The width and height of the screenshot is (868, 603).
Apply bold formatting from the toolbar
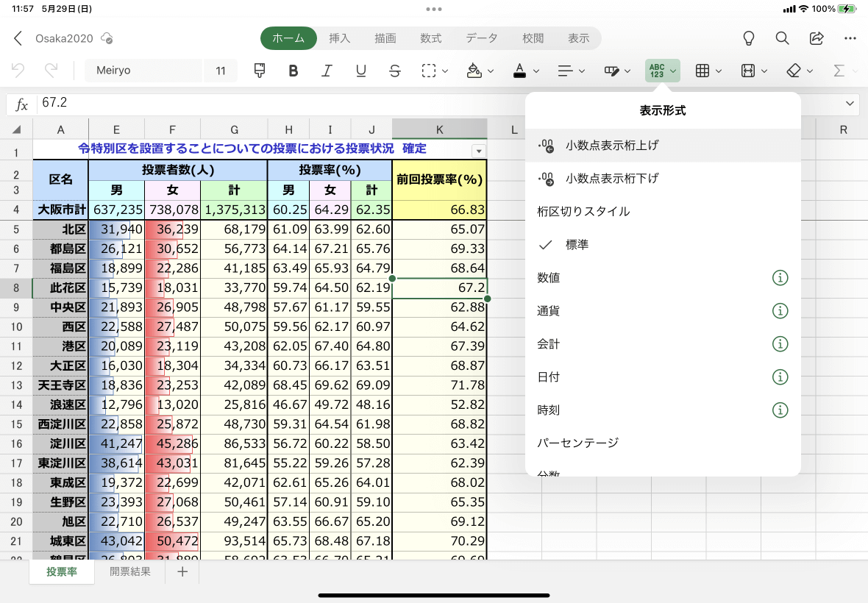293,71
